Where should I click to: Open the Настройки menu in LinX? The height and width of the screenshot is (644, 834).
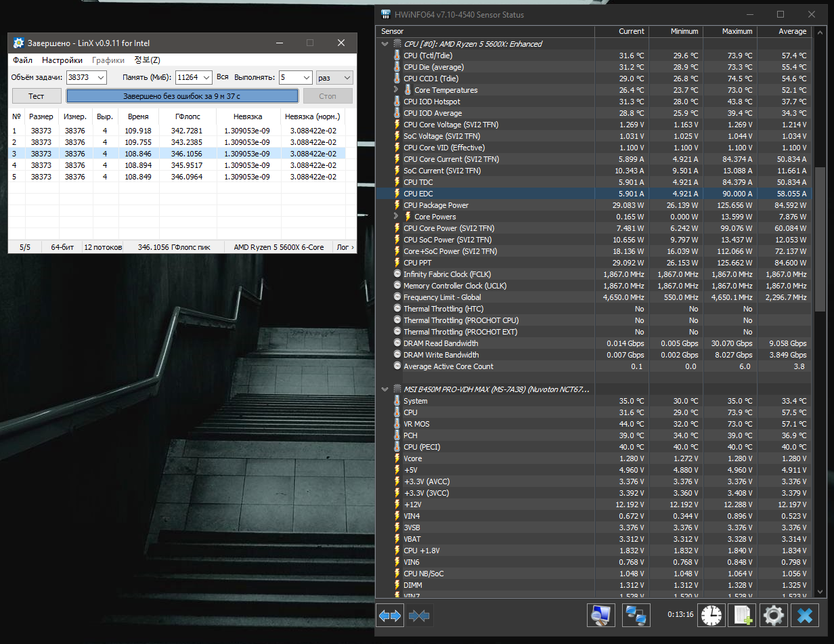(62, 60)
